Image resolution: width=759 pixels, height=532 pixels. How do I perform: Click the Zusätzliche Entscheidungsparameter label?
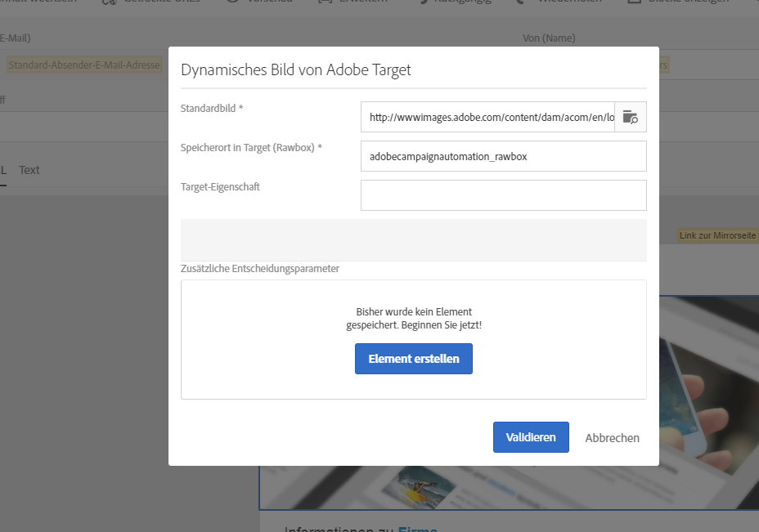[260, 268]
